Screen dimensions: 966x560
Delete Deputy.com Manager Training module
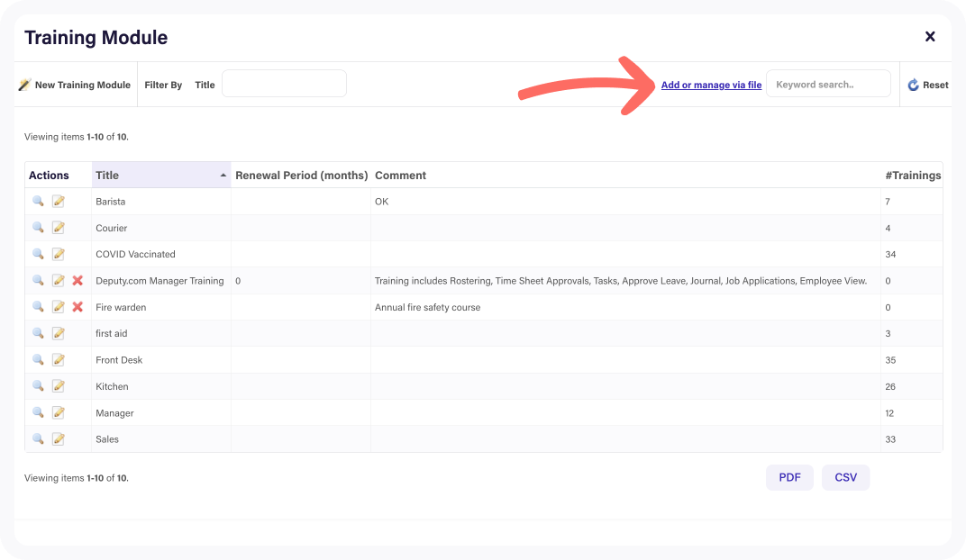click(x=77, y=281)
